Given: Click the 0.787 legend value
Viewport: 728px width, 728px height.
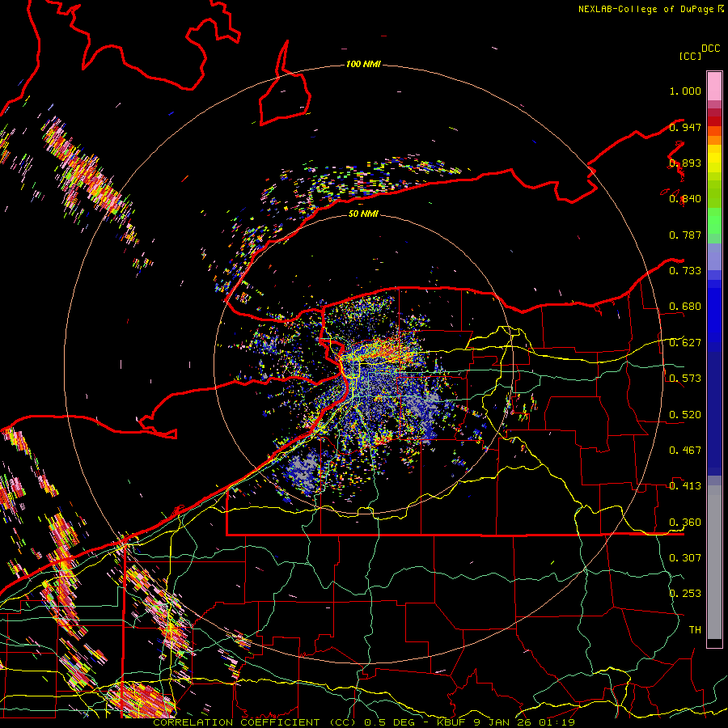Looking at the screenshot, I should click(x=685, y=235).
